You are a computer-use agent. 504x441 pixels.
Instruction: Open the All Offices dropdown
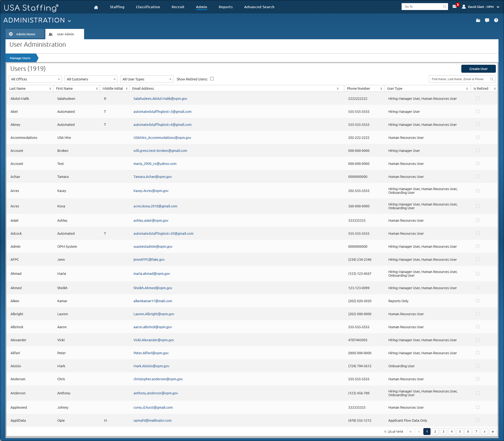coord(35,79)
